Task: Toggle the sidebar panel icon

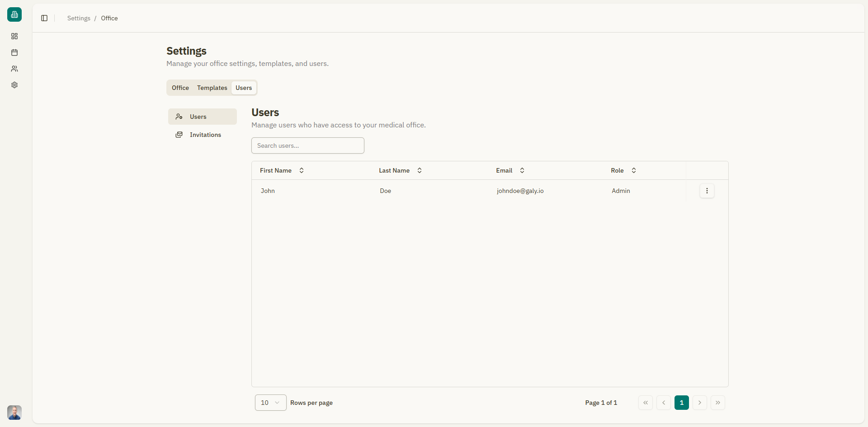Action: pos(44,18)
